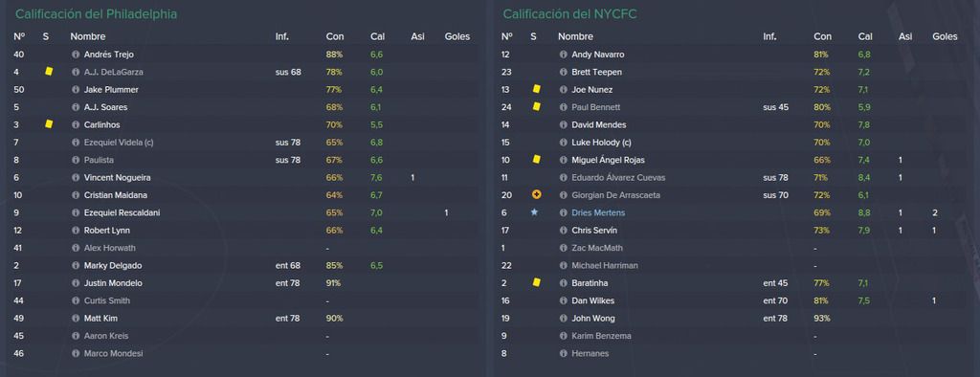Select Eduardo Álvarez Cuevas row

coord(734,178)
